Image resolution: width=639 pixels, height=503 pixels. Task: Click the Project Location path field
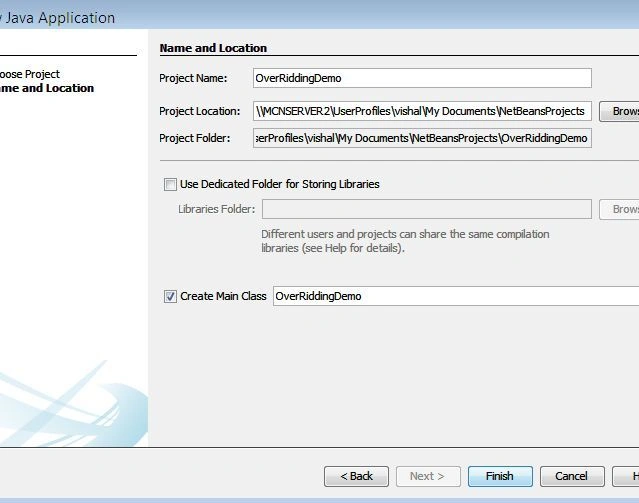[x=422, y=111]
